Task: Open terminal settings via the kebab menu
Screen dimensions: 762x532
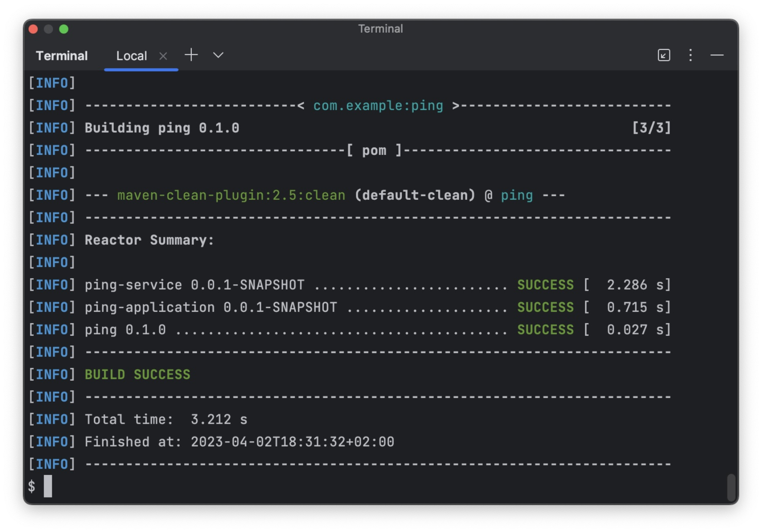Action: point(690,55)
